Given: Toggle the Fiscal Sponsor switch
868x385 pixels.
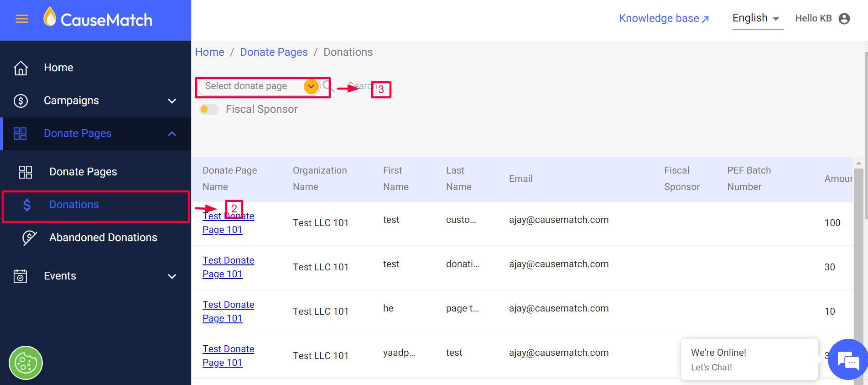Looking at the screenshot, I should [x=209, y=109].
